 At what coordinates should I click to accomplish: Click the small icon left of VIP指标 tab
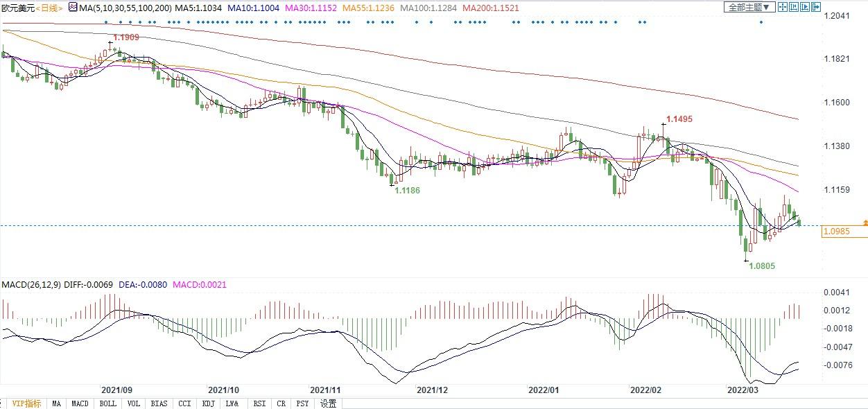click(3, 403)
